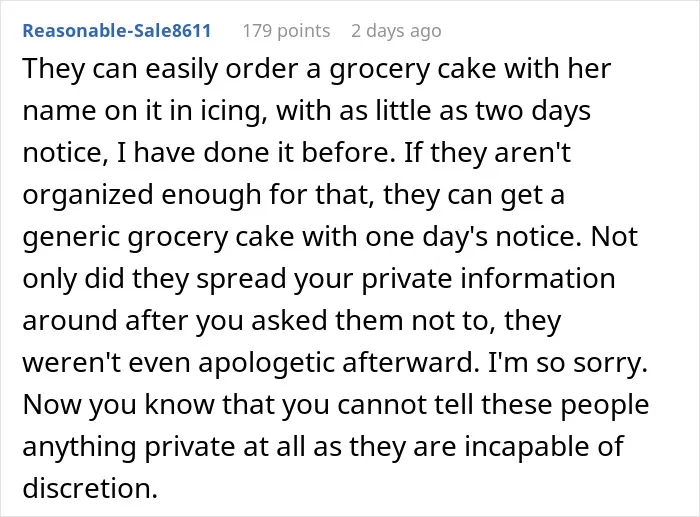This screenshot has height=517, width=700.
Task: Open the '2 days ago' timestamp permalink
Action: pyautogui.click(x=396, y=31)
